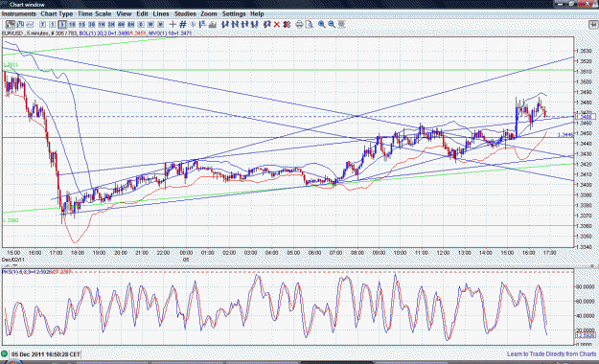Viewport: 599px width, 364px height.
Task: Click the green 1.3360 level label
Action: (11, 220)
